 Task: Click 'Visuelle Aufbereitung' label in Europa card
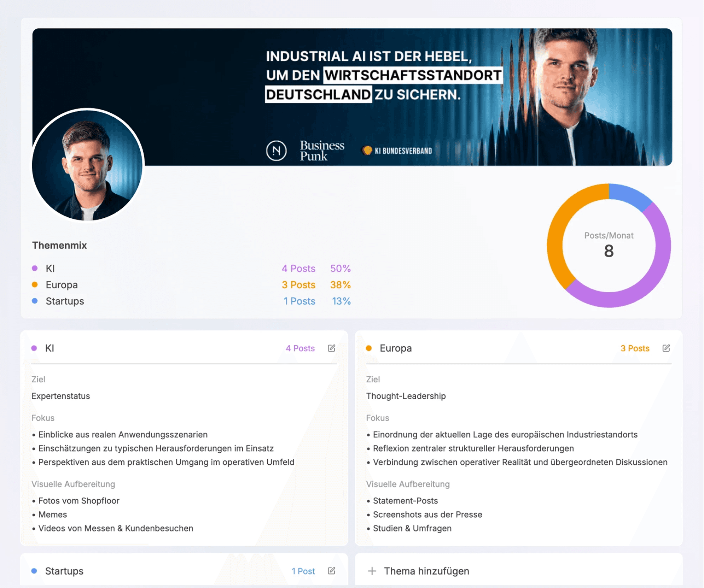click(x=408, y=484)
